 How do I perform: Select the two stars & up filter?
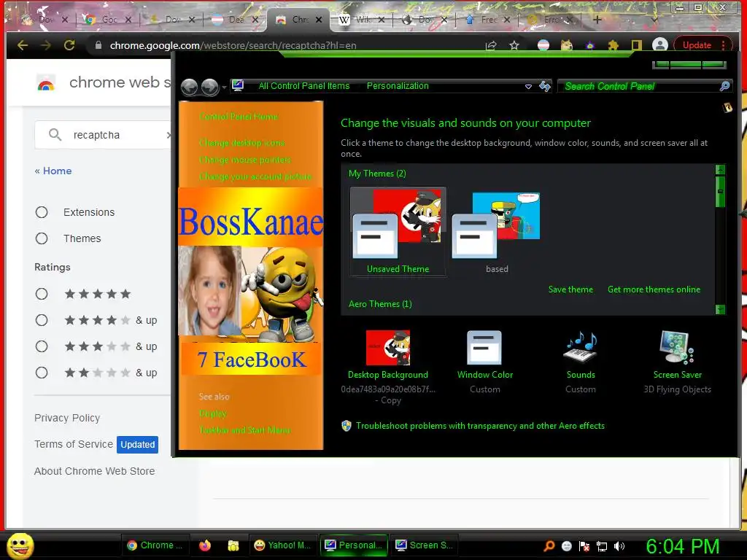click(42, 373)
